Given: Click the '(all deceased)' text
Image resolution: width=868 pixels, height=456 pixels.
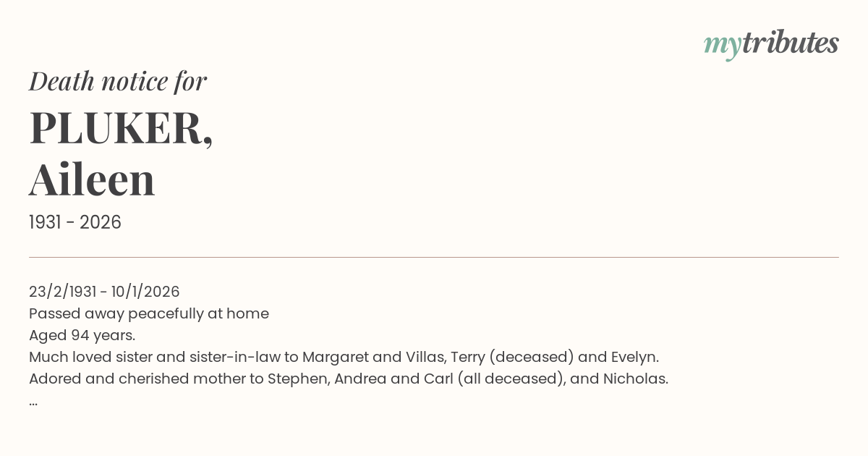Looking at the screenshot, I should (x=511, y=379).
